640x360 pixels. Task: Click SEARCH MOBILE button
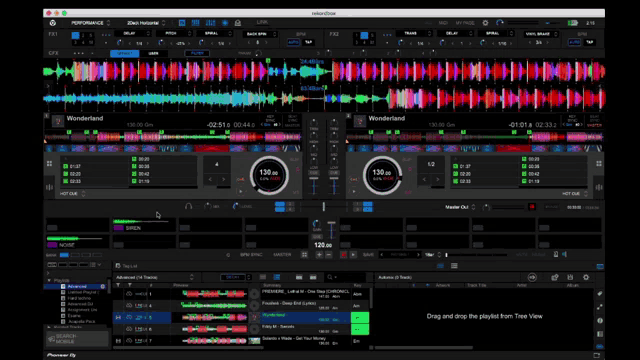77,339
